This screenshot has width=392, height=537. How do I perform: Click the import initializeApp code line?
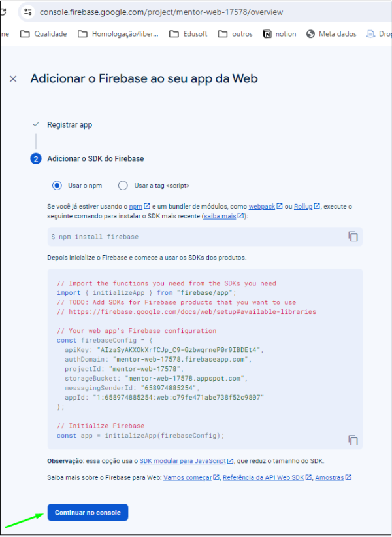[x=147, y=293]
